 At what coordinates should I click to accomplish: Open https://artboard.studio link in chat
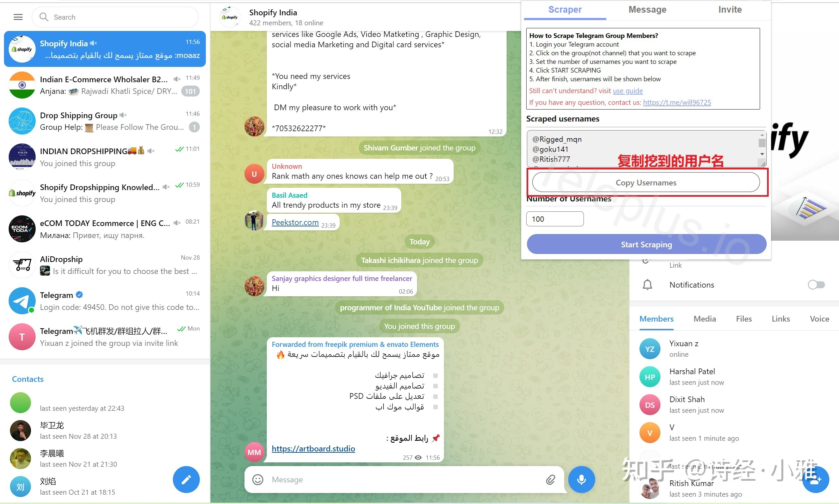(x=312, y=448)
